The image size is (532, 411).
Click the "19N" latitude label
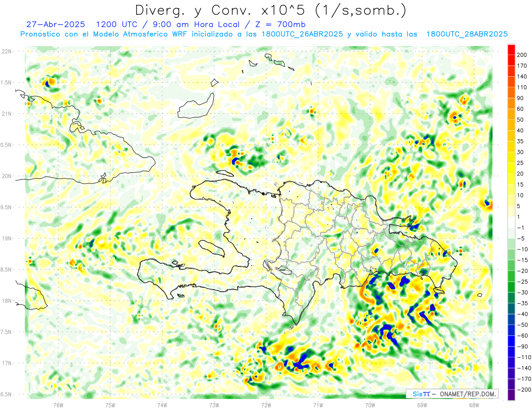[6, 238]
